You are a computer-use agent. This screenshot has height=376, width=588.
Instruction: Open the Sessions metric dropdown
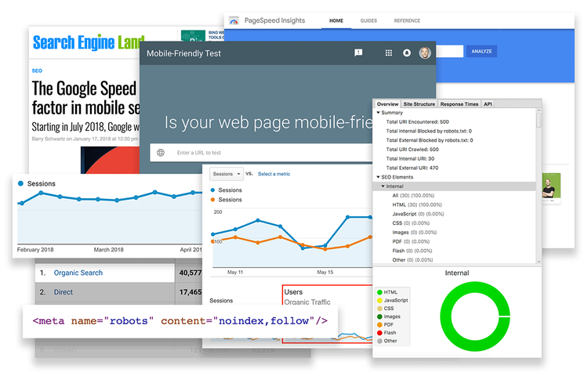point(226,174)
